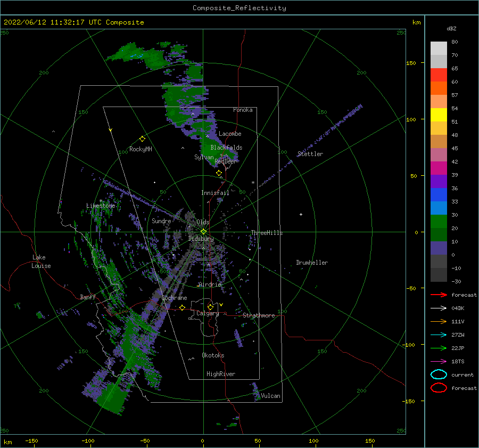Click the Blackfalds town label
The image size is (479, 448).
(226, 148)
